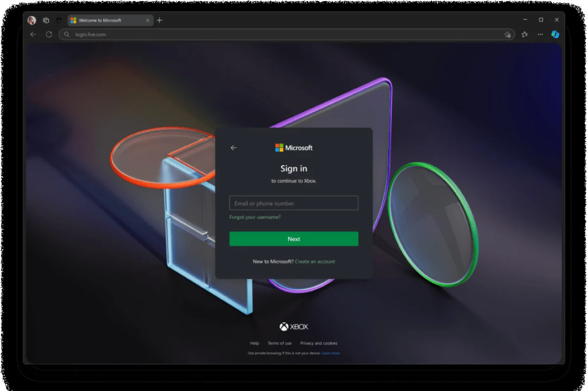Launch the Copilot sidebar icon
This screenshot has height=391, width=588.
point(555,34)
